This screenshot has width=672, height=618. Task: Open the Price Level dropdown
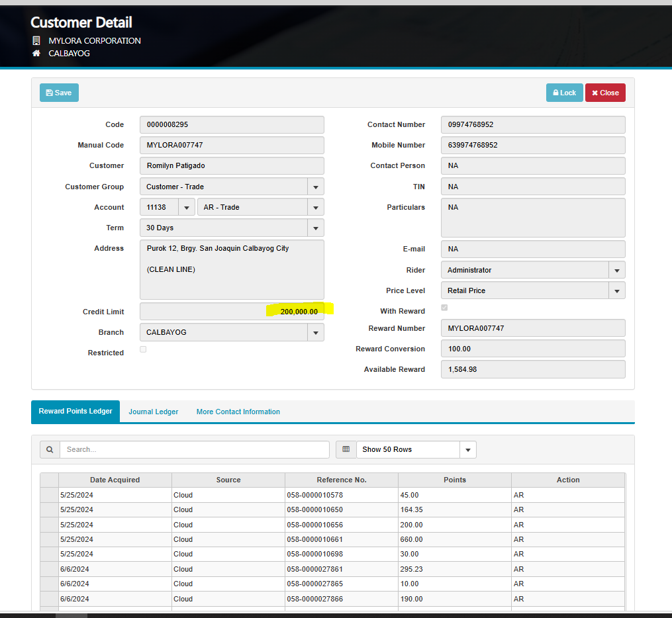tap(616, 291)
